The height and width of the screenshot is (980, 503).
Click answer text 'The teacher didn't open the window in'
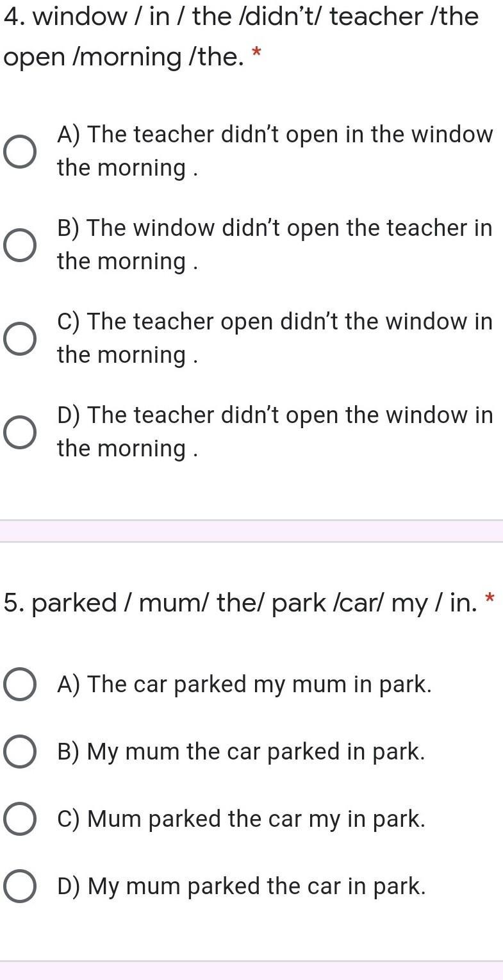click(274, 431)
